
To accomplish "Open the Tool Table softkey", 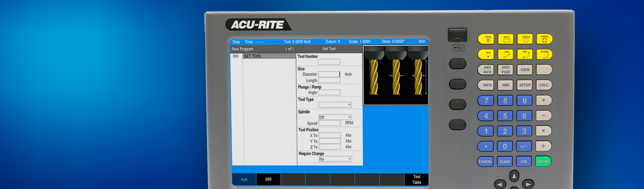I will (x=416, y=180).
